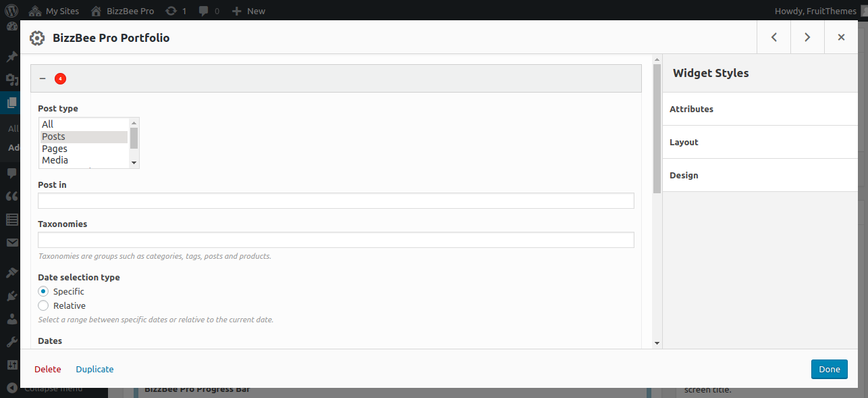Collapse the form section with minus toggle
Screen dimensions: 868x398
coord(43,78)
